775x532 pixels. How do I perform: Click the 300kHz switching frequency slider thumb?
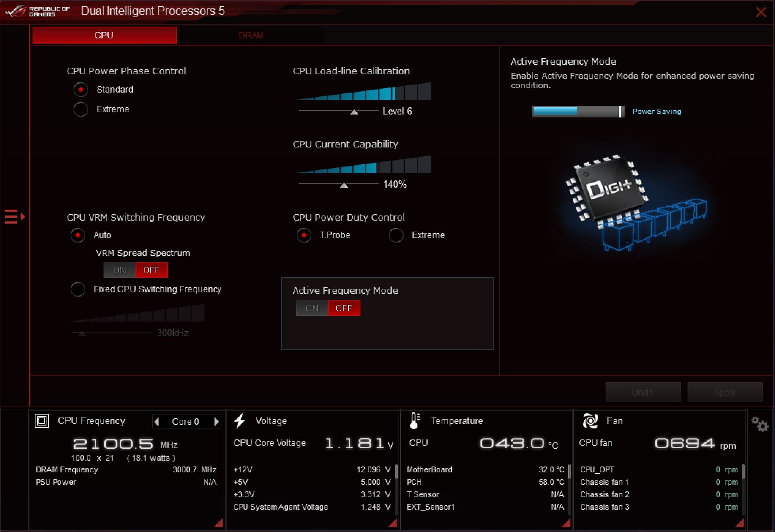pos(82,334)
